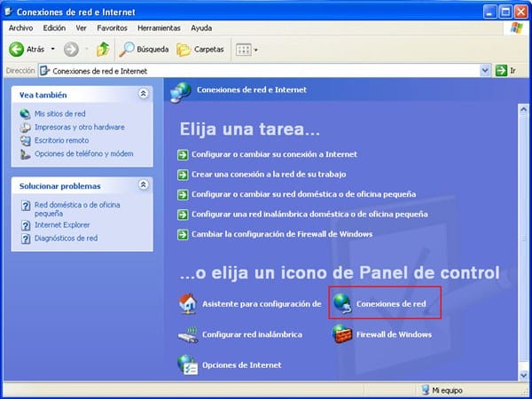
Task: Click the Impresoras y otro hardware icon
Action: coord(25,127)
